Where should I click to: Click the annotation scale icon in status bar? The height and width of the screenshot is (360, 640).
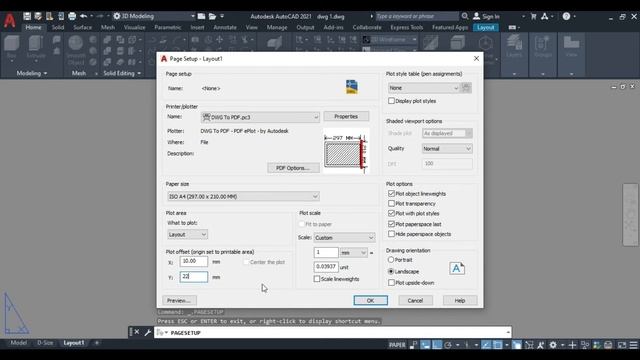[x=541, y=345]
